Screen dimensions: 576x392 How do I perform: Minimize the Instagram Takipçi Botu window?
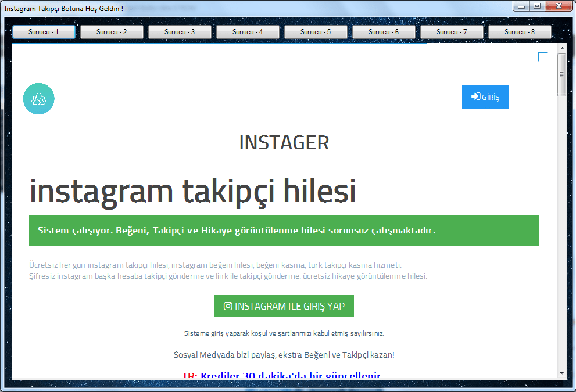[x=521, y=6]
